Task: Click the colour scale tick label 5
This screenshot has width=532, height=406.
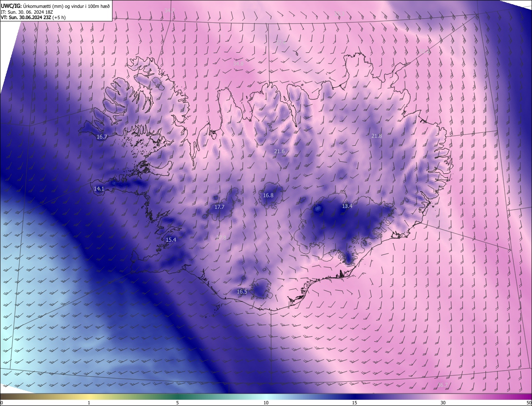Action: (x=177, y=403)
